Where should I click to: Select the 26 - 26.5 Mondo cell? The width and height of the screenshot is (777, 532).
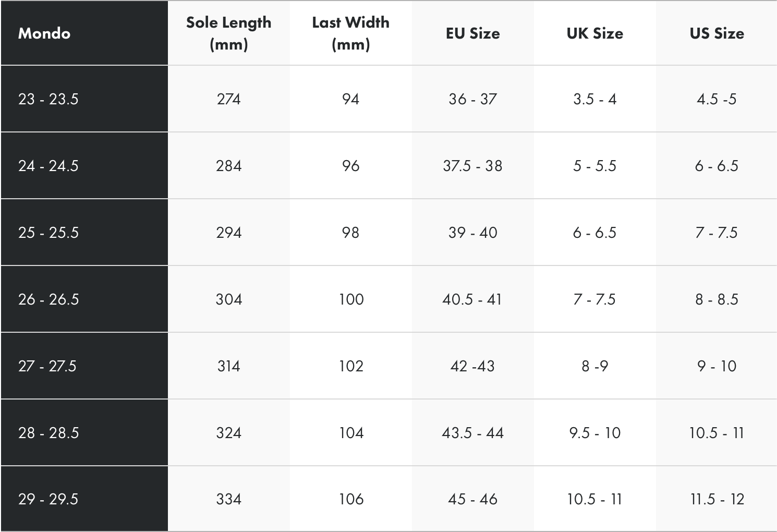tap(48, 299)
